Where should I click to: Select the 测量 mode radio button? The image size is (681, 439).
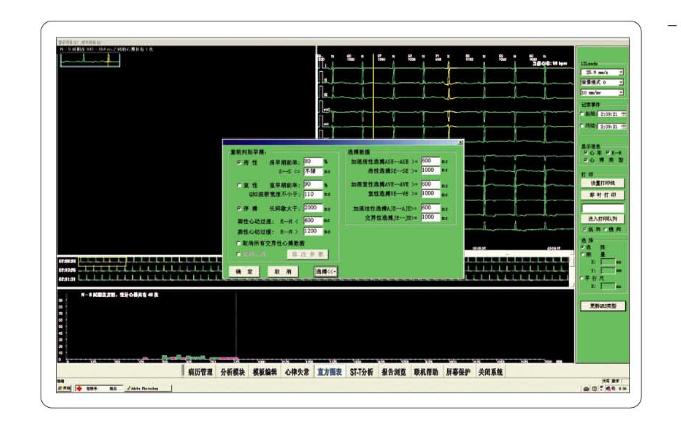pos(583,254)
